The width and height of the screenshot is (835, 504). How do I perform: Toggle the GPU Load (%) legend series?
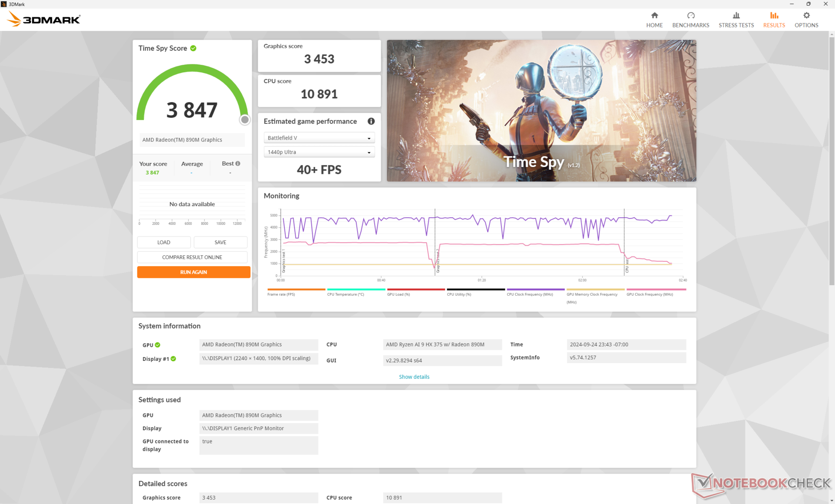(x=398, y=294)
